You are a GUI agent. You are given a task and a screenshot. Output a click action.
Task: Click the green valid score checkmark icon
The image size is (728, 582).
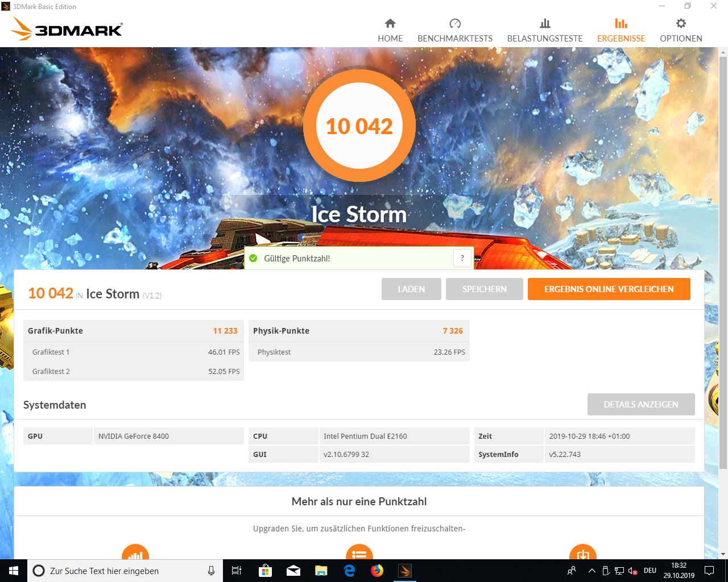pos(254,259)
